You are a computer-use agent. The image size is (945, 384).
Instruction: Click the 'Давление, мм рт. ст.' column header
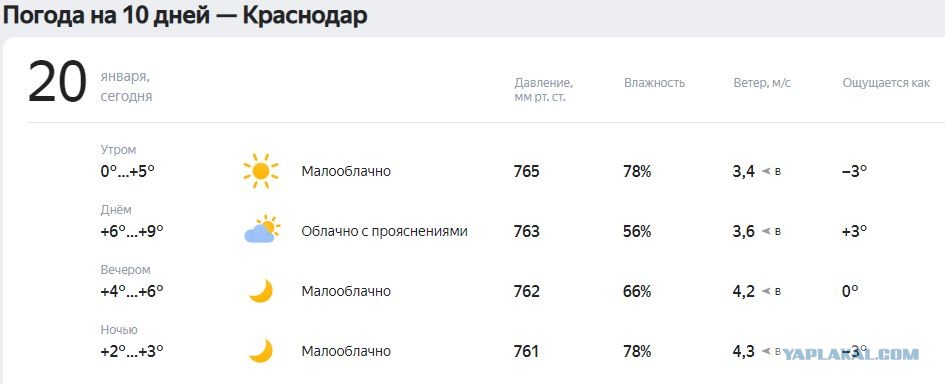pos(544,90)
